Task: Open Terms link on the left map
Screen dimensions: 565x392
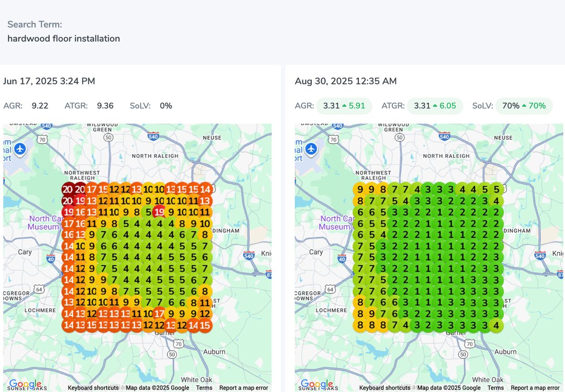Action: 204,388
